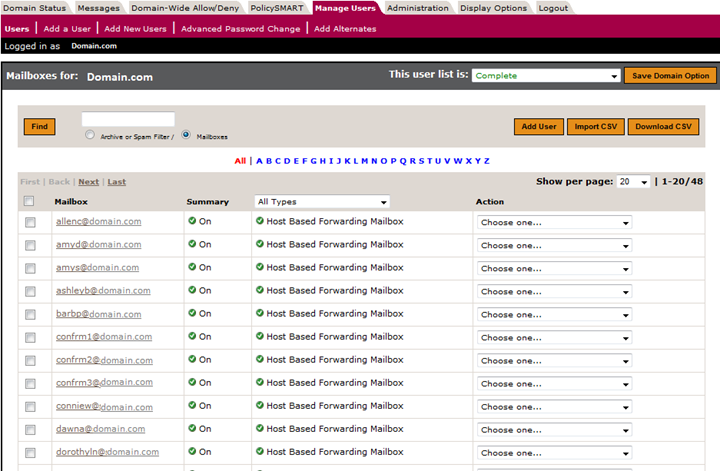
Task: Select the Archive or Spam Filter radio button
Action: click(91, 135)
